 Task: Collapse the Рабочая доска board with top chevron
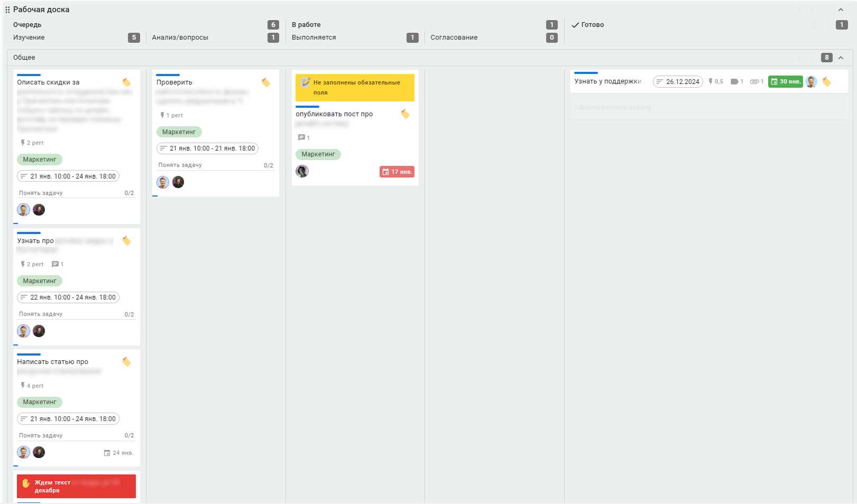(841, 10)
